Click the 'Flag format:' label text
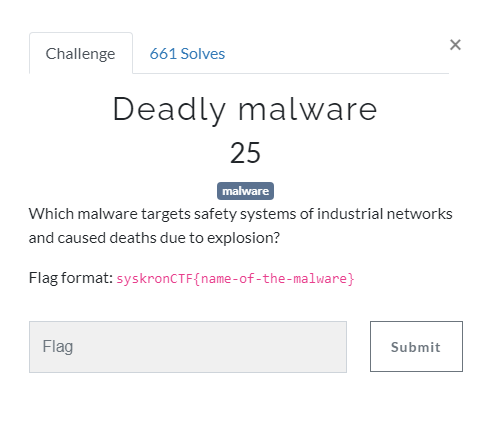The height and width of the screenshot is (421, 493). pyautogui.click(x=71, y=278)
